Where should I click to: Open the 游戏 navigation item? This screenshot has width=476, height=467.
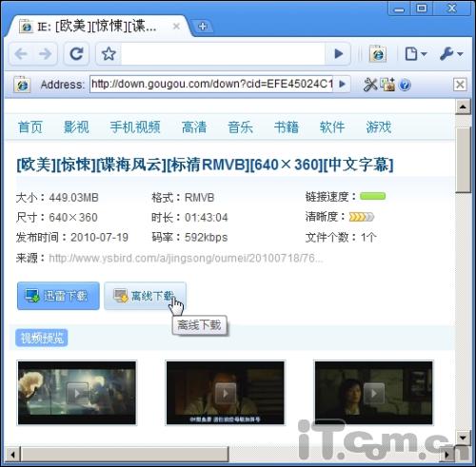(379, 127)
